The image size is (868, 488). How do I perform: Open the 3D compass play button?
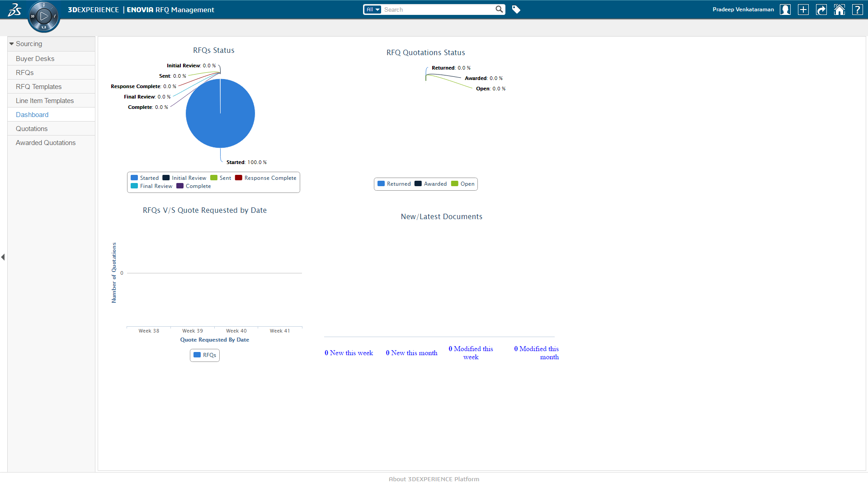44,16
